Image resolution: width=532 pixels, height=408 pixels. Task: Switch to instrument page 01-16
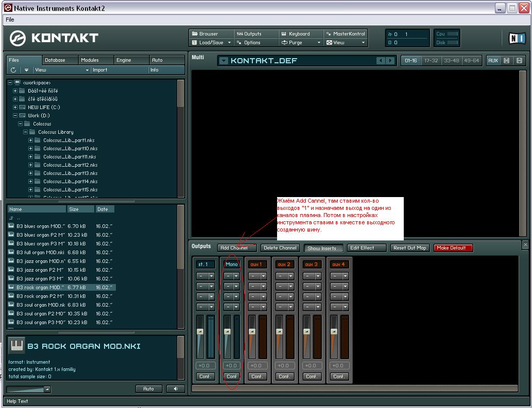(410, 61)
